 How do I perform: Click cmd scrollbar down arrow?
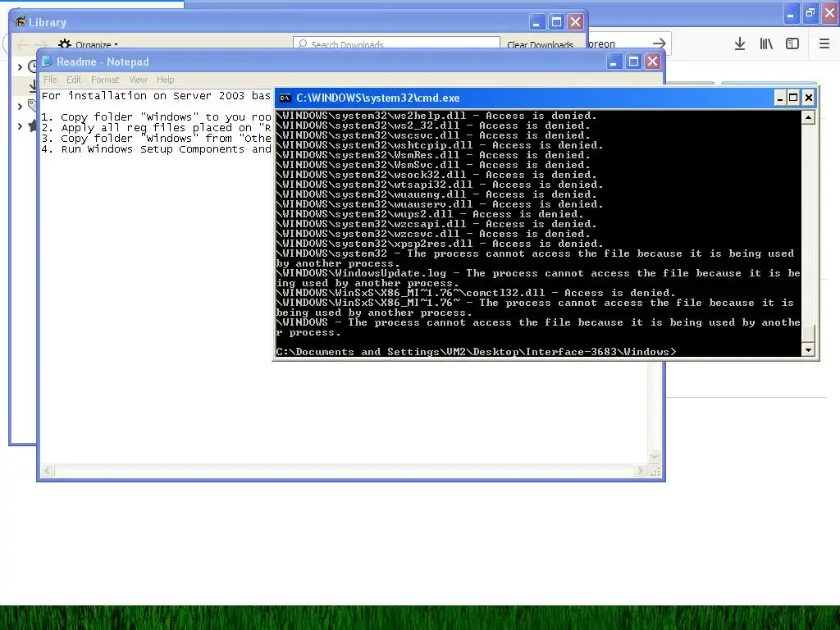click(808, 349)
